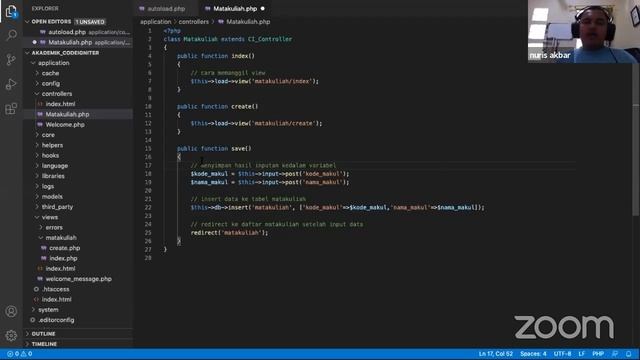Open the Search view in activity bar
The height and width of the screenshot is (360, 640).
click(x=11, y=35)
